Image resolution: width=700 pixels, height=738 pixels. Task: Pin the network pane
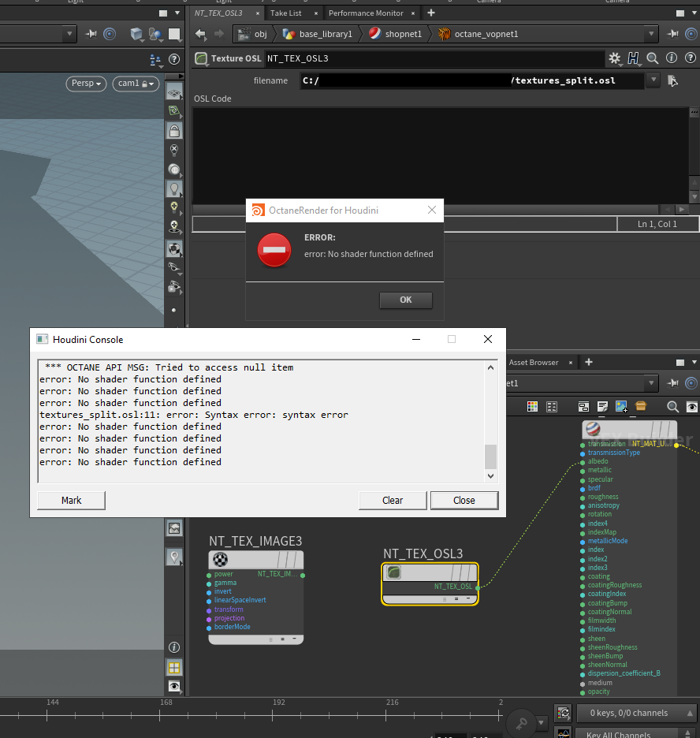[x=672, y=383]
